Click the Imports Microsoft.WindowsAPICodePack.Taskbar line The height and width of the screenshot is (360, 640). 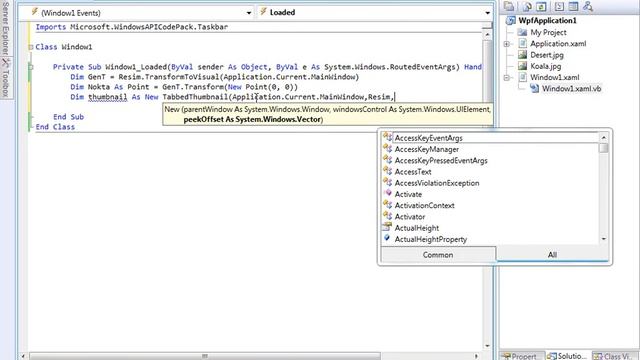pos(132,27)
